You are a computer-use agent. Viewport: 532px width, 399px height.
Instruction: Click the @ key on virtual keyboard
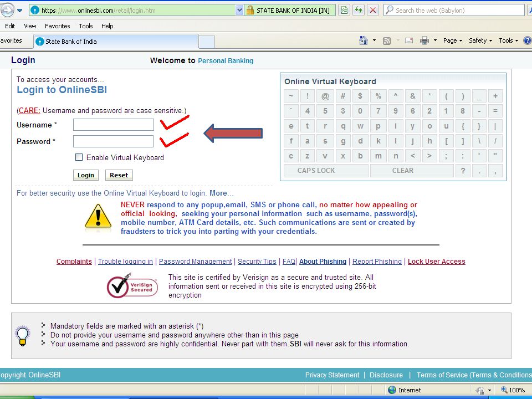[x=325, y=96]
